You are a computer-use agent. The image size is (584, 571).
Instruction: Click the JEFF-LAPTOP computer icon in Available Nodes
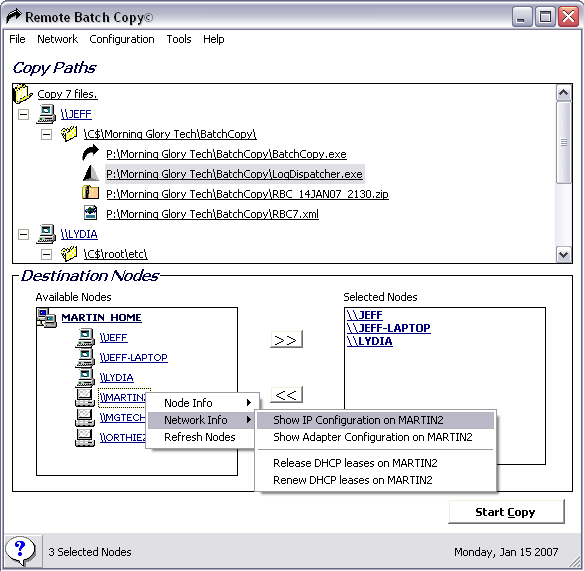pyautogui.click(x=85, y=357)
